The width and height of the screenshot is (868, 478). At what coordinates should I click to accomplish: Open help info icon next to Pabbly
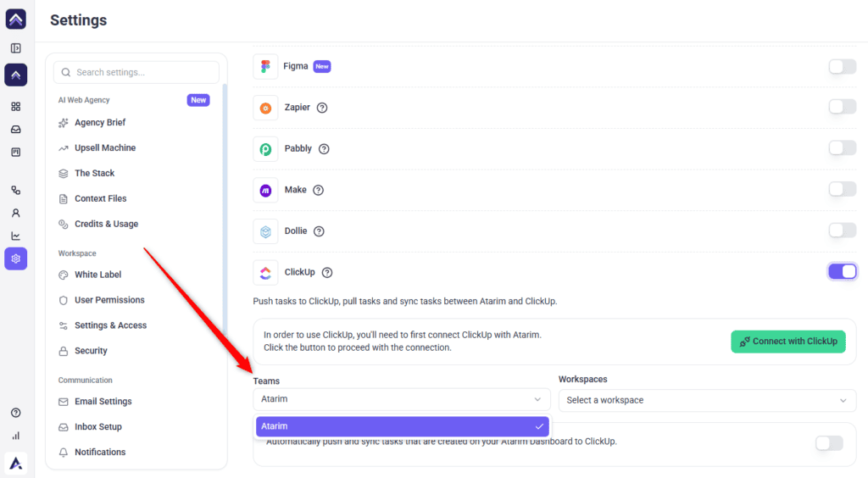[324, 149]
